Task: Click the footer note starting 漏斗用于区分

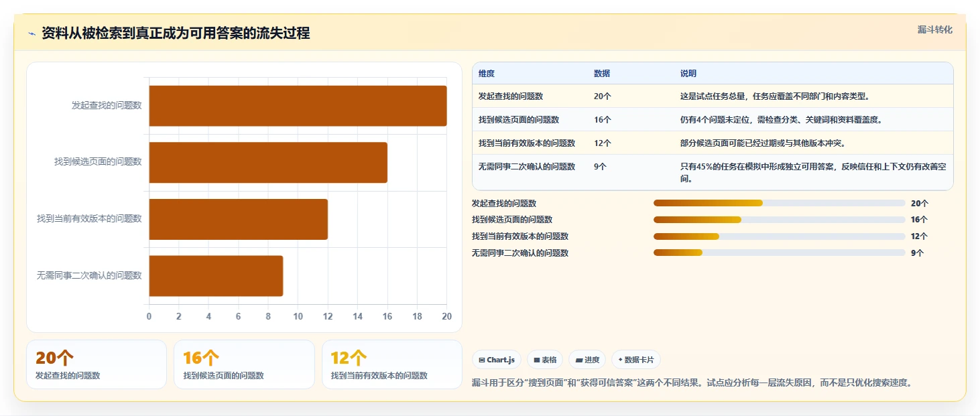Action: click(692, 383)
